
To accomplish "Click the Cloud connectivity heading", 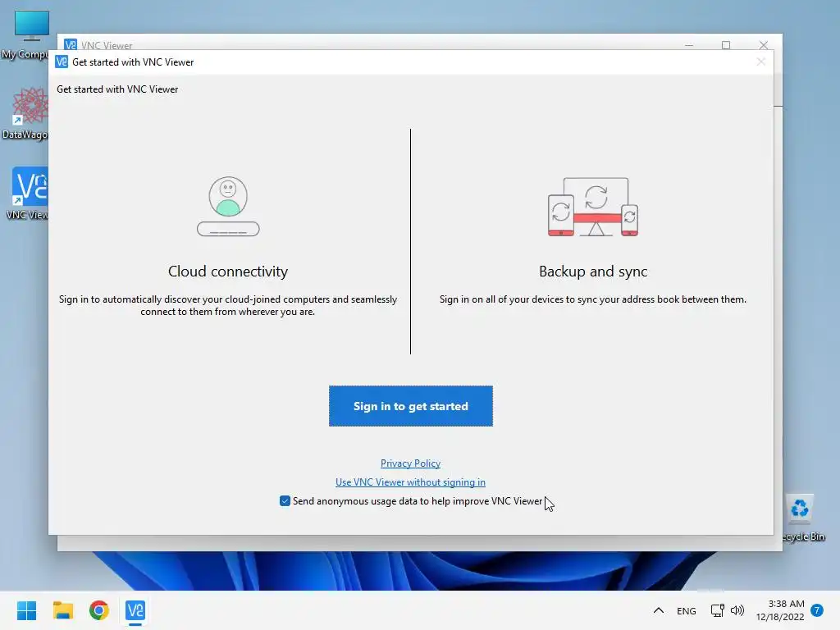I will (x=228, y=272).
